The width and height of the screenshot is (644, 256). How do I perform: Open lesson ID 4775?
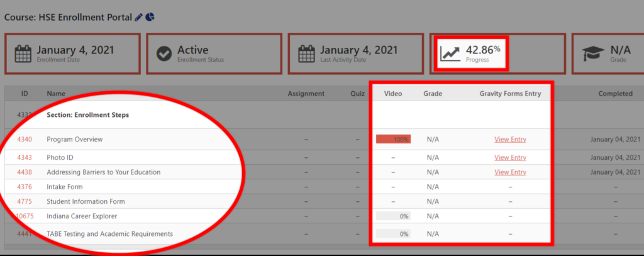(25, 202)
